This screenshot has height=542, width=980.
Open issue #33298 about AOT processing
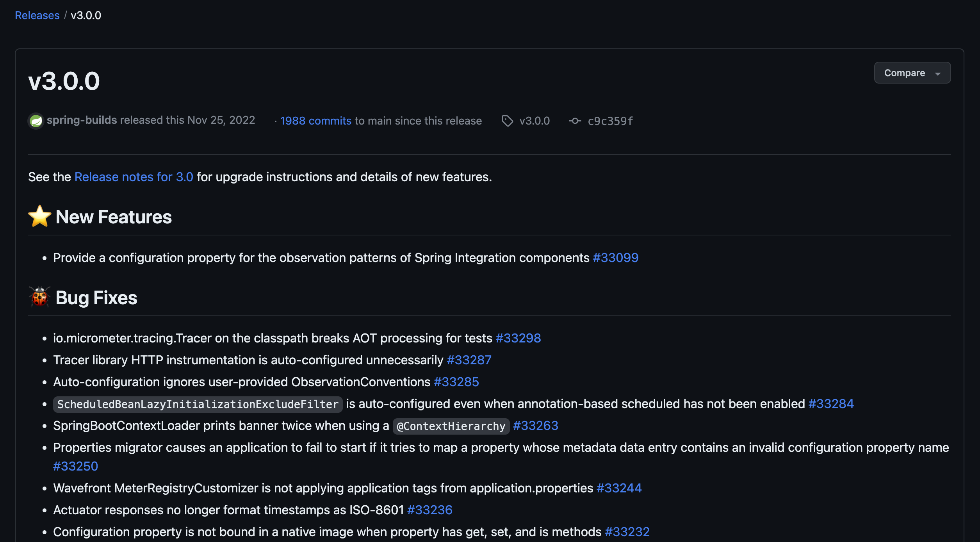[518, 338]
